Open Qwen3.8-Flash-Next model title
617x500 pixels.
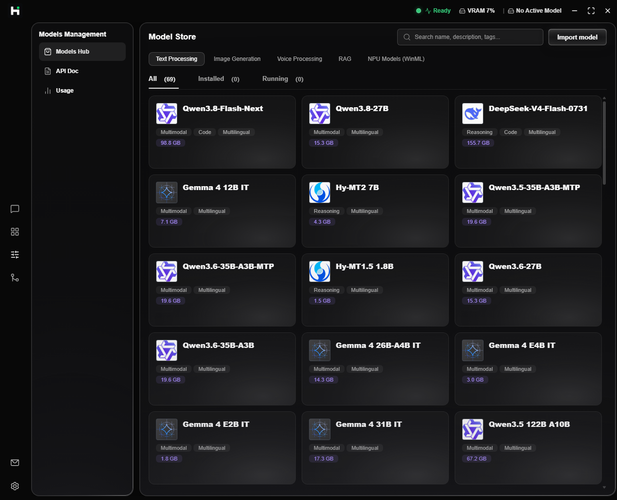pyautogui.click(x=223, y=109)
